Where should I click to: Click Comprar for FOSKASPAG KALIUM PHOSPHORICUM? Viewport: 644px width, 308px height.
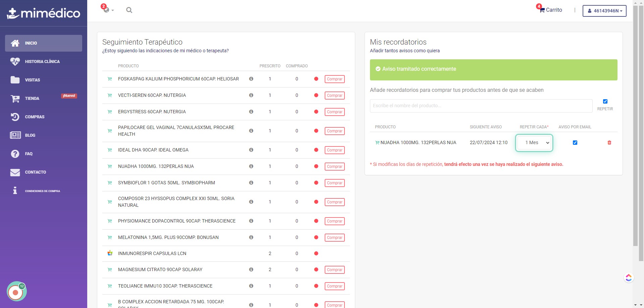coord(334,79)
